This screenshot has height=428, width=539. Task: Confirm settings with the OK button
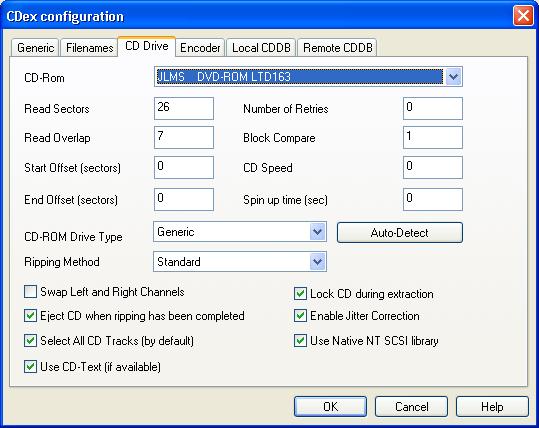[x=330, y=407]
